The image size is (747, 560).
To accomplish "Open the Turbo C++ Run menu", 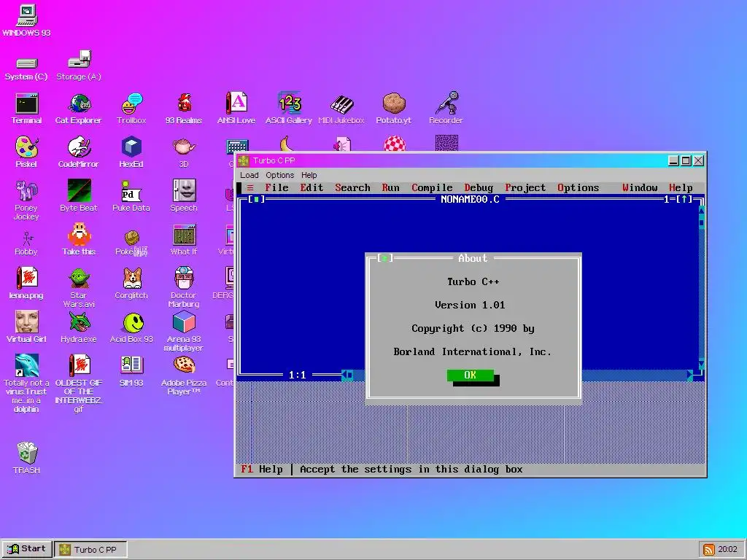I will [391, 187].
